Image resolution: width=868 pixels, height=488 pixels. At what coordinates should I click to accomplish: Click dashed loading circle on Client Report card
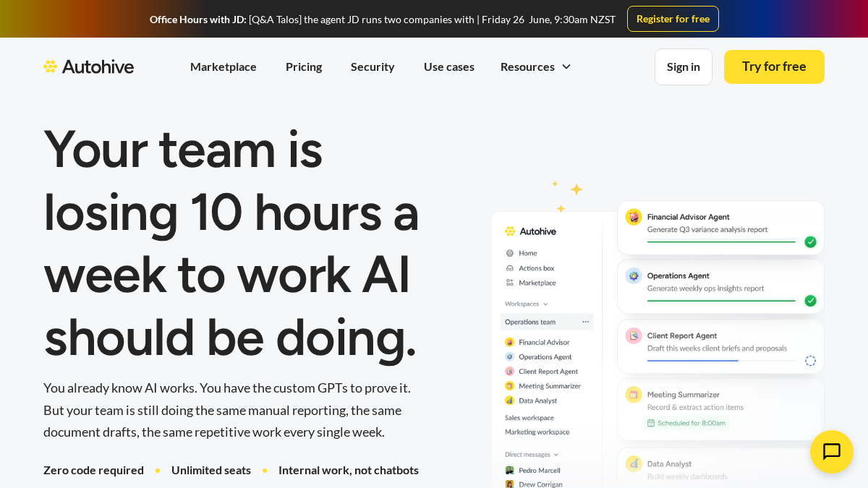(810, 360)
